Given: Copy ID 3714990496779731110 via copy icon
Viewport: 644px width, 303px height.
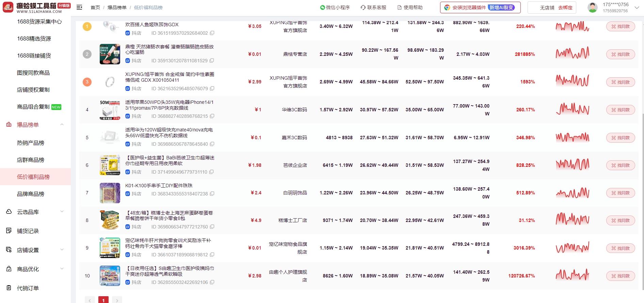Looking at the screenshot, I should (211, 172).
